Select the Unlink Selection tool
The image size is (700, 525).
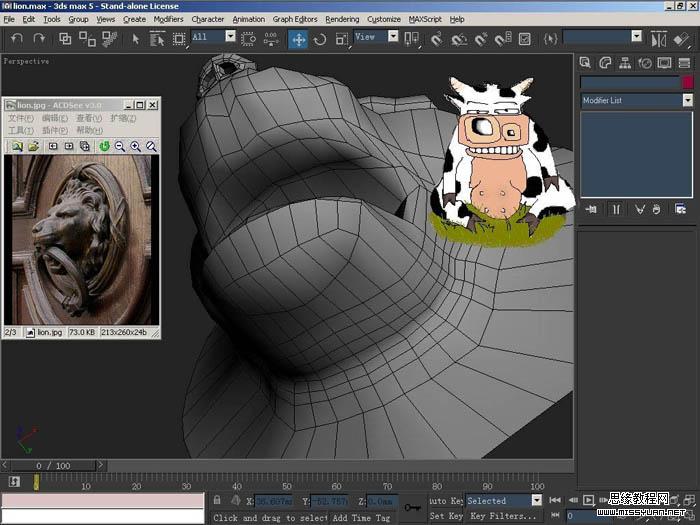click(87, 39)
